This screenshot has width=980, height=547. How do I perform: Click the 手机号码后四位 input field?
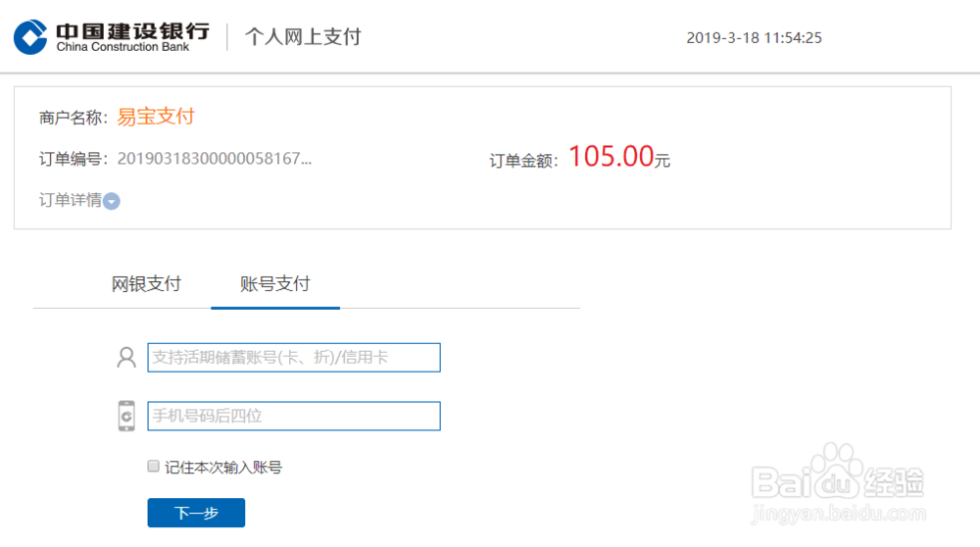click(x=293, y=416)
